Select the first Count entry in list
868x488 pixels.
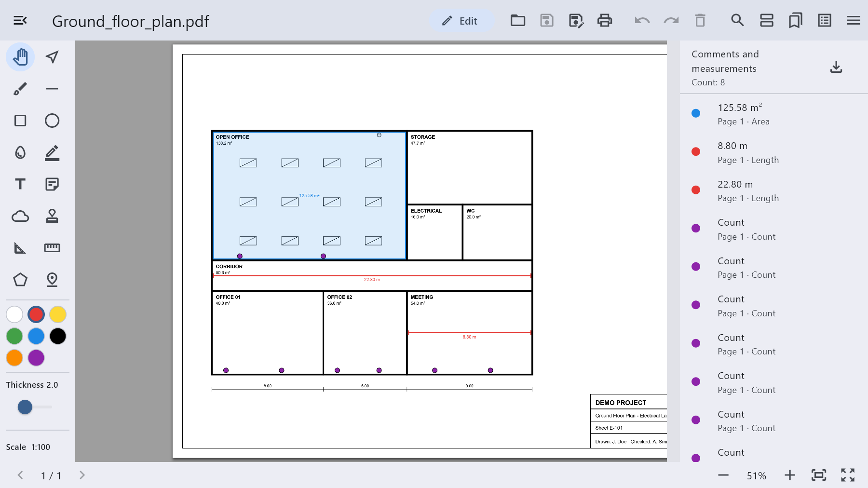(774, 229)
